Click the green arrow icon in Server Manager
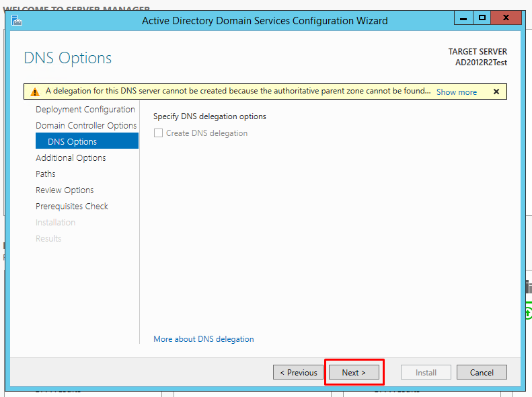 (x=528, y=312)
